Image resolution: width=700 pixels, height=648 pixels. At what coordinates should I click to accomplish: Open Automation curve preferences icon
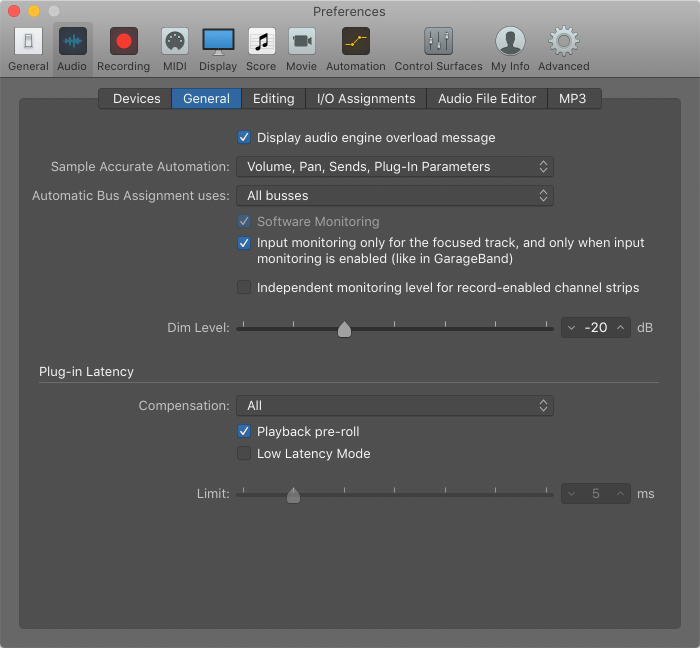click(x=356, y=41)
